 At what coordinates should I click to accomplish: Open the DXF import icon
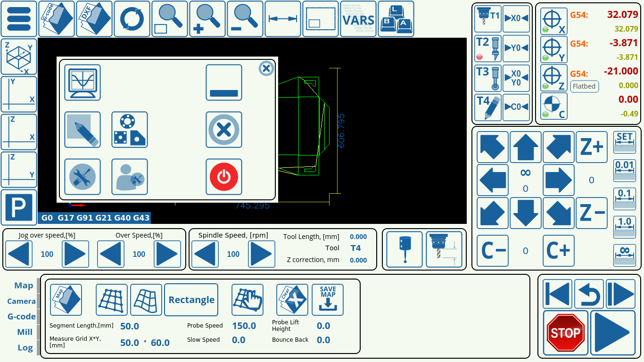tap(94, 19)
